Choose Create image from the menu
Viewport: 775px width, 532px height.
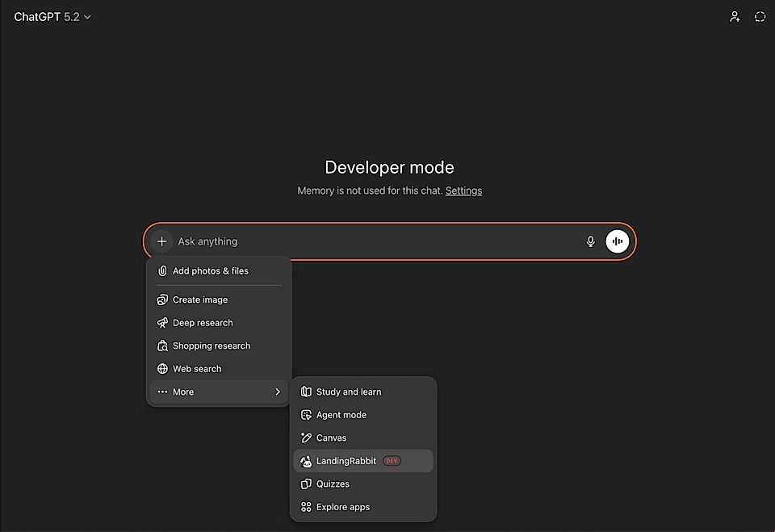(199, 300)
